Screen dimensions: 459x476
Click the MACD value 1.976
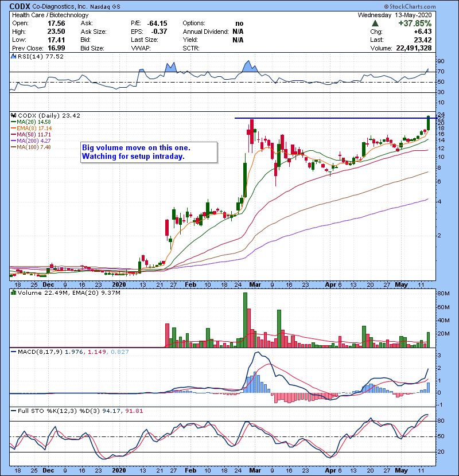(x=73, y=352)
